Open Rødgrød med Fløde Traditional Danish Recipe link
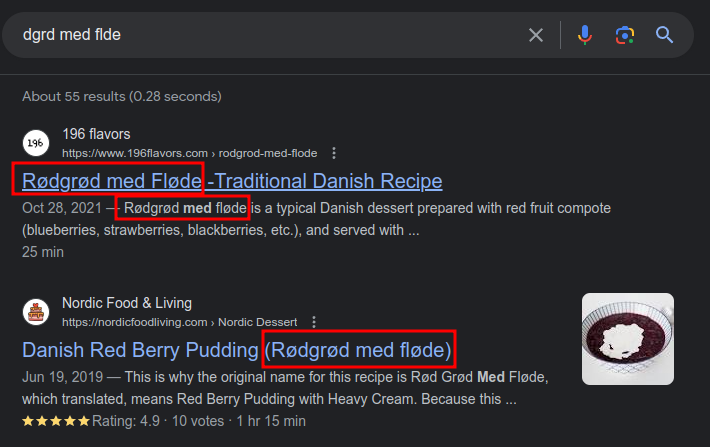 coord(232,181)
